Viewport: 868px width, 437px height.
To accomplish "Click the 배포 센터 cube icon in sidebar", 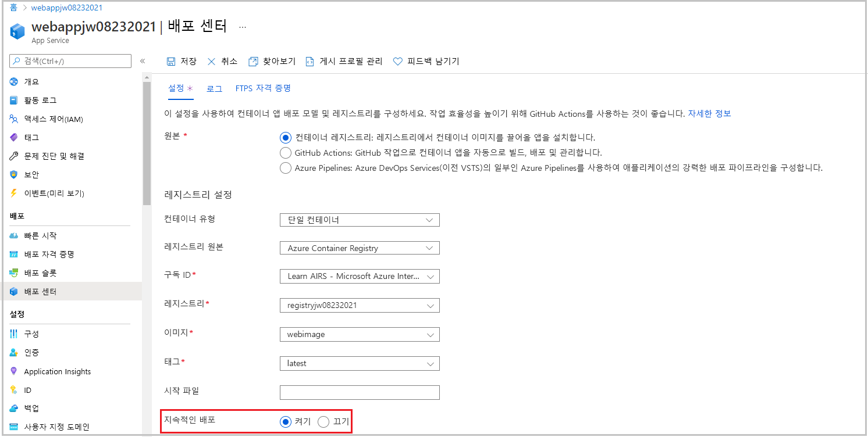I will 15,291.
